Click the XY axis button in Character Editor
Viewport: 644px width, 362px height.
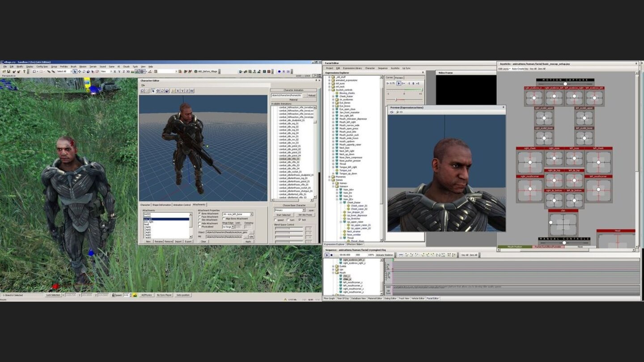(x=192, y=91)
